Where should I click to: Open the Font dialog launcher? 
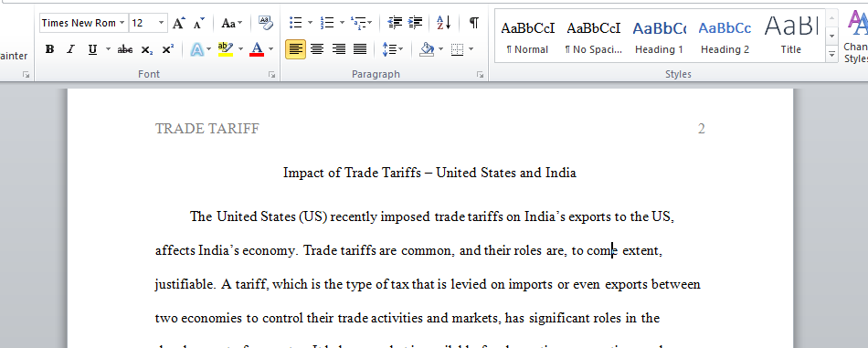tap(271, 75)
